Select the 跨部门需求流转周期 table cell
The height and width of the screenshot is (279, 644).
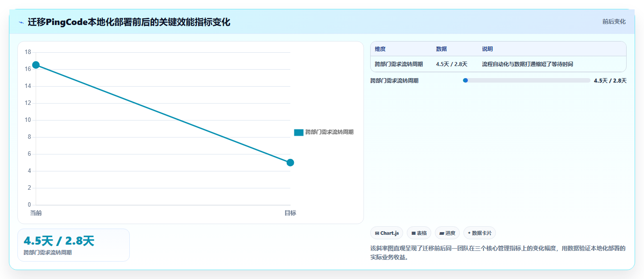tap(399, 64)
